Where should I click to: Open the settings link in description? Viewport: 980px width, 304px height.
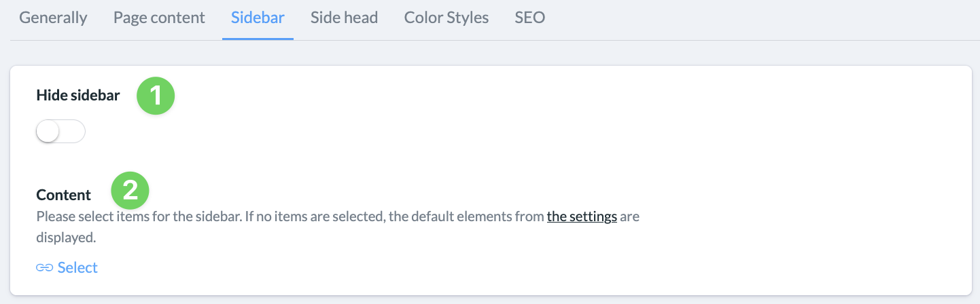582,217
